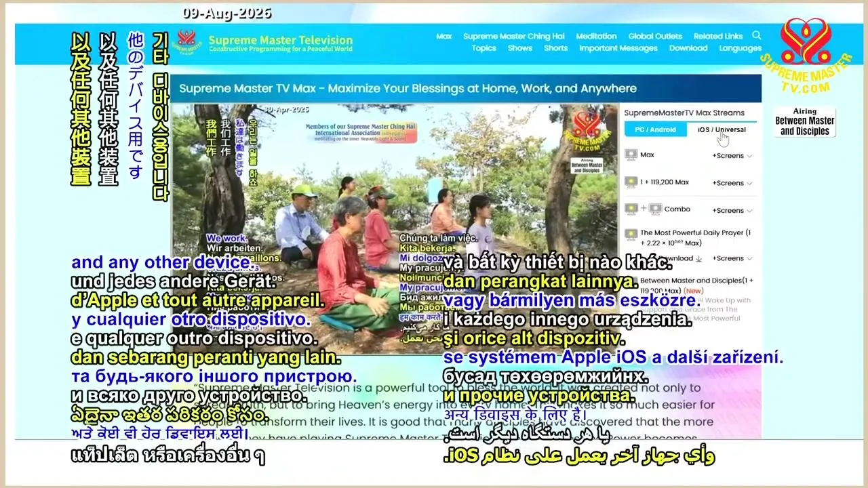Click the monitor icon beside The Most Powerful Daily Prayer
The image size is (868, 488).
(631, 234)
